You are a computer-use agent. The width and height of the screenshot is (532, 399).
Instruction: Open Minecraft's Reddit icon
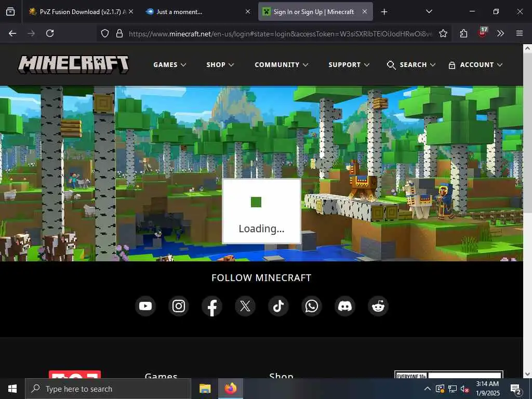click(x=378, y=306)
